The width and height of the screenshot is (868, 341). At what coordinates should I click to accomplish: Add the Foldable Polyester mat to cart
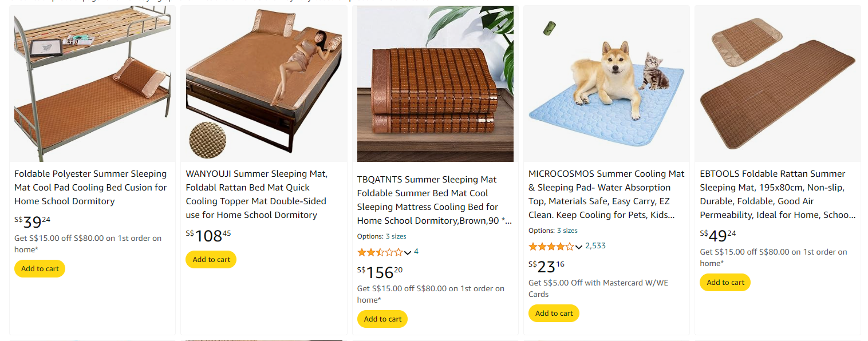pyautogui.click(x=40, y=269)
